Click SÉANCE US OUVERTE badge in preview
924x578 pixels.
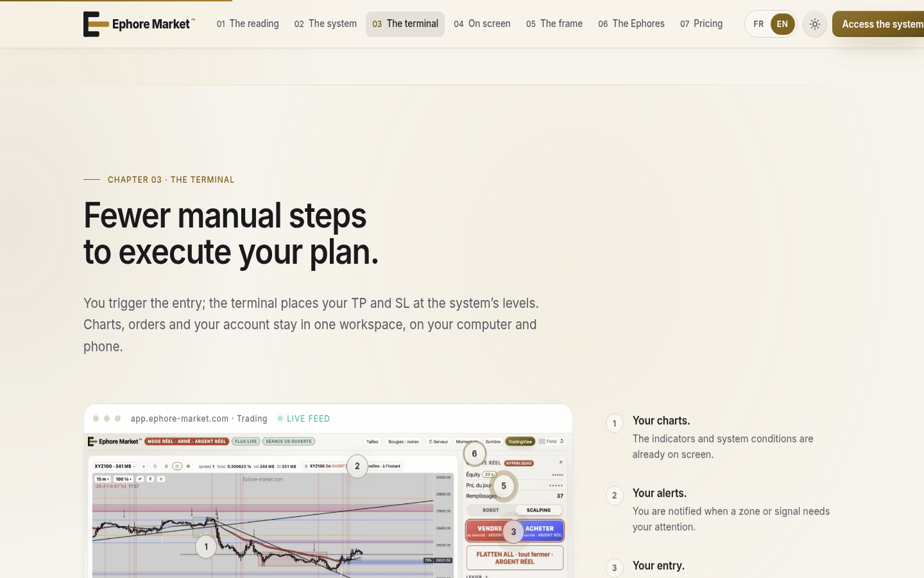[289, 441]
